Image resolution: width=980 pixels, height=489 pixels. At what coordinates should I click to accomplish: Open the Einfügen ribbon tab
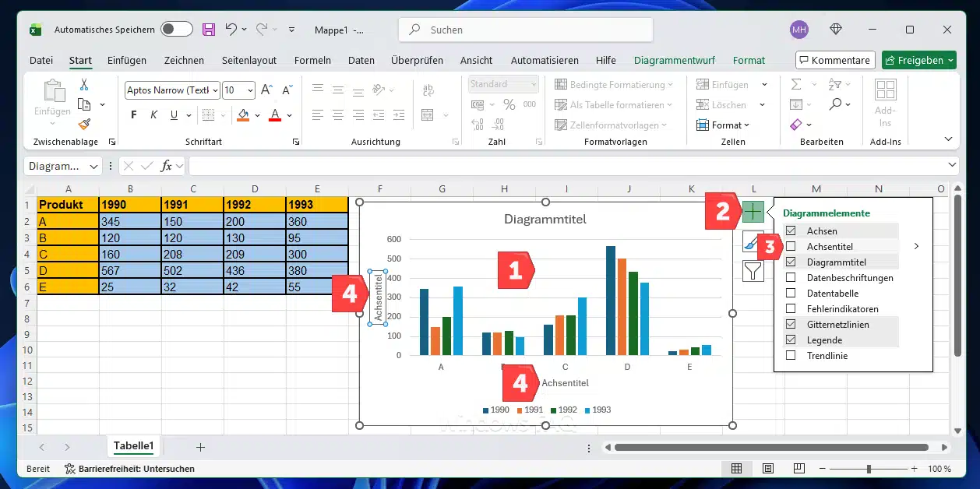[126, 60]
